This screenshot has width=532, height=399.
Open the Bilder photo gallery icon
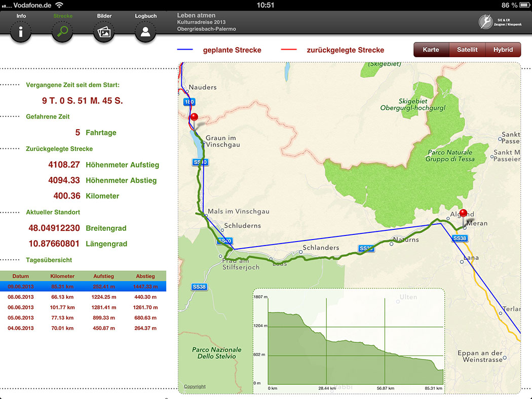(x=104, y=32)
